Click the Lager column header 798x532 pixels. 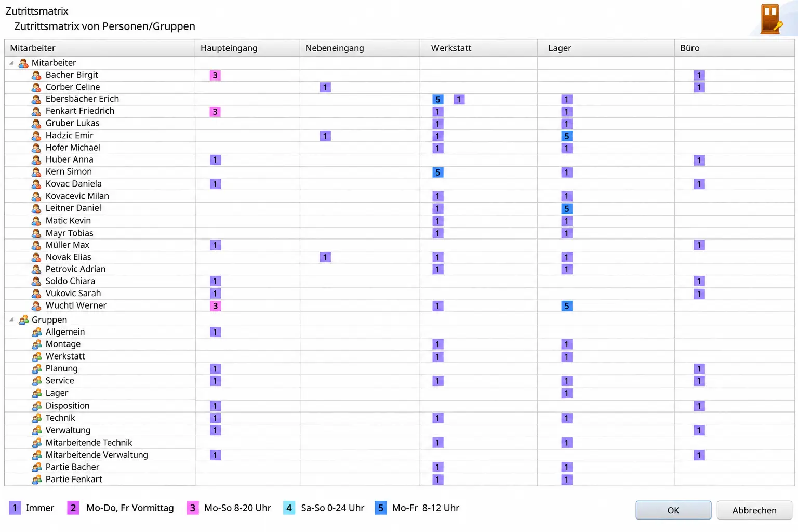(606, 48)
